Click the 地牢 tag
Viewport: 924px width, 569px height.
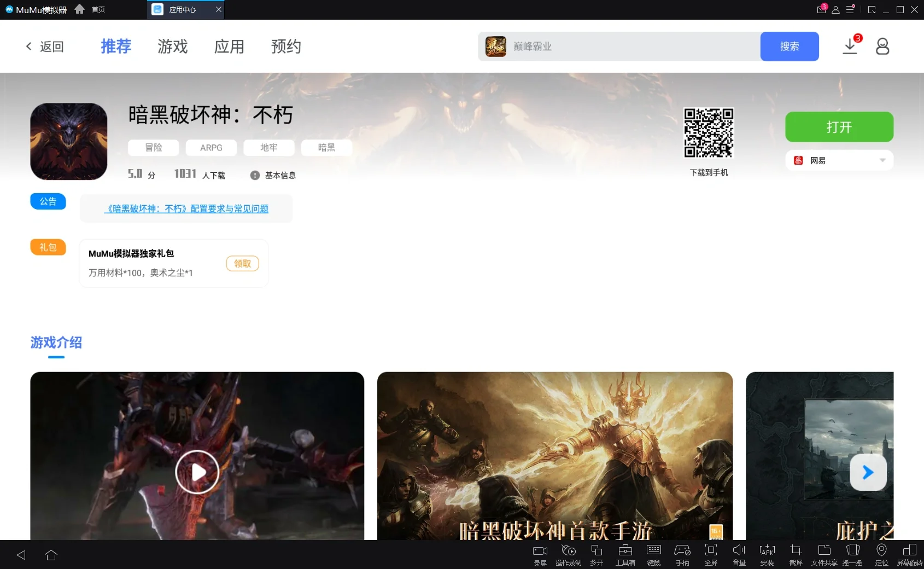[269, 148]
